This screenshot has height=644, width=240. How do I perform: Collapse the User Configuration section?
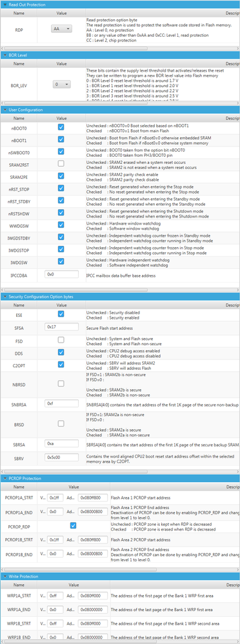coord(5,110)
